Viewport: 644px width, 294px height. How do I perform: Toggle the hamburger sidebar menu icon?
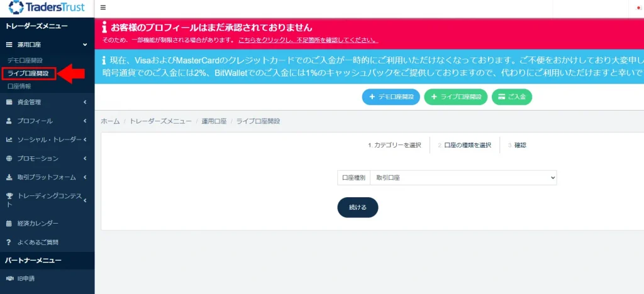[103, 8]
